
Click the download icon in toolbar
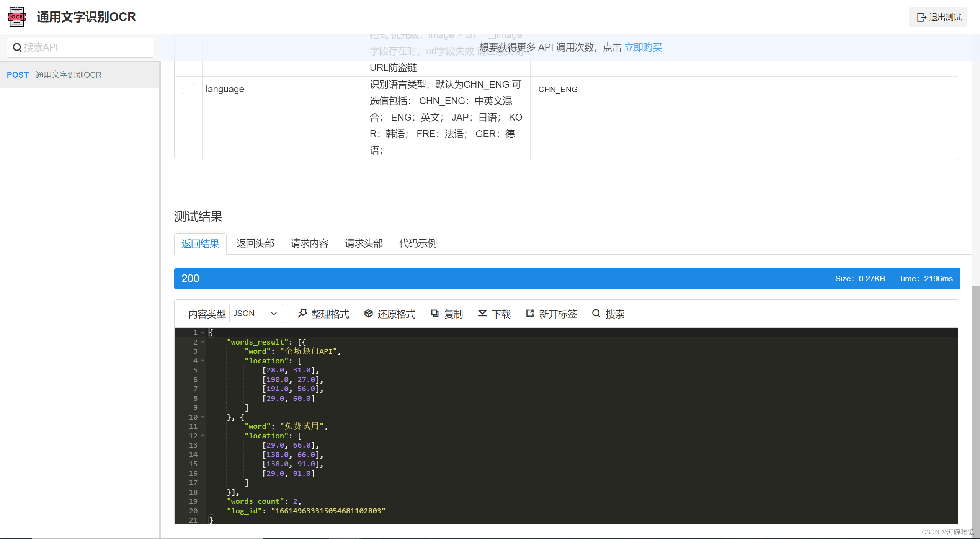(482, 314)
